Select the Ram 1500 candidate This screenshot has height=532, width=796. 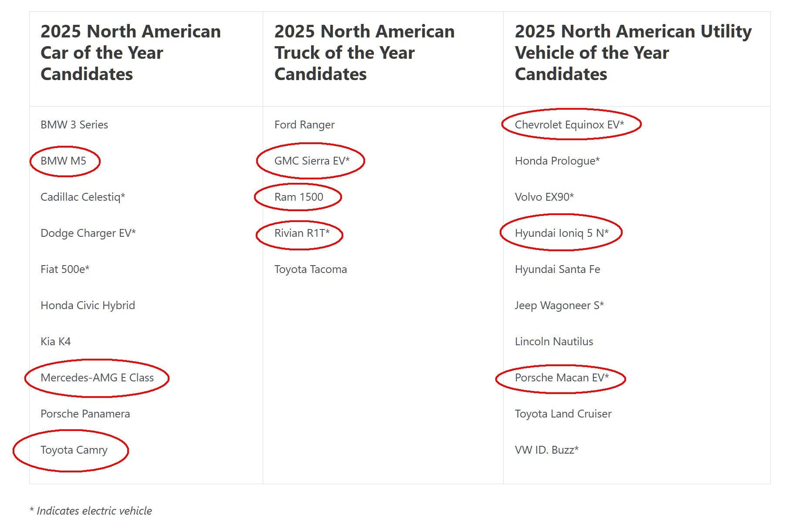[299, 197]
